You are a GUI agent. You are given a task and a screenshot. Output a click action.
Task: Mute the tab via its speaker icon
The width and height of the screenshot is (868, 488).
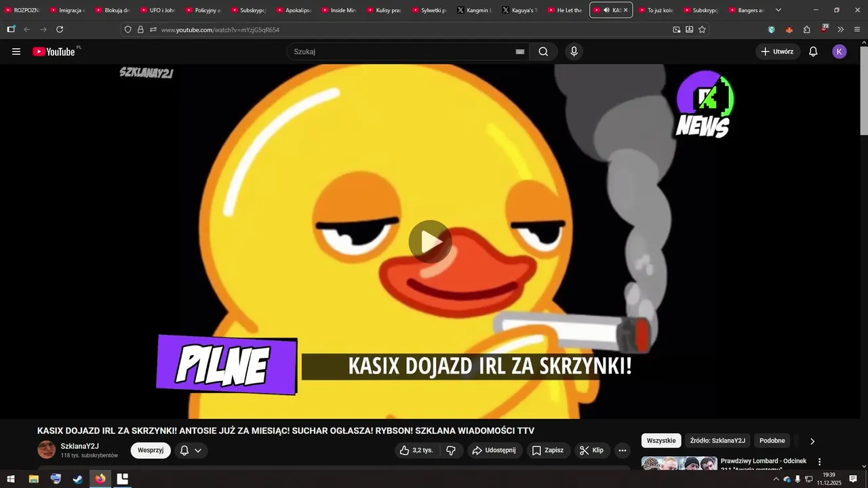pos(606,10)
